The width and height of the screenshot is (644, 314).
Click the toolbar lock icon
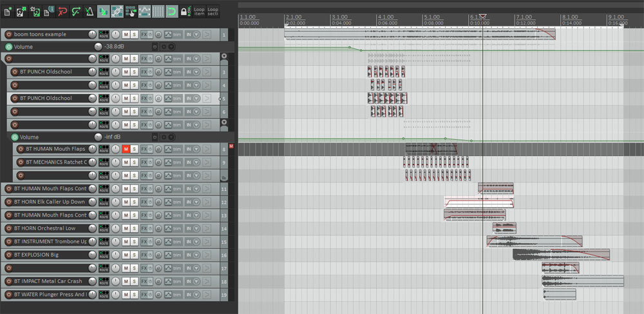coord(185,12)
